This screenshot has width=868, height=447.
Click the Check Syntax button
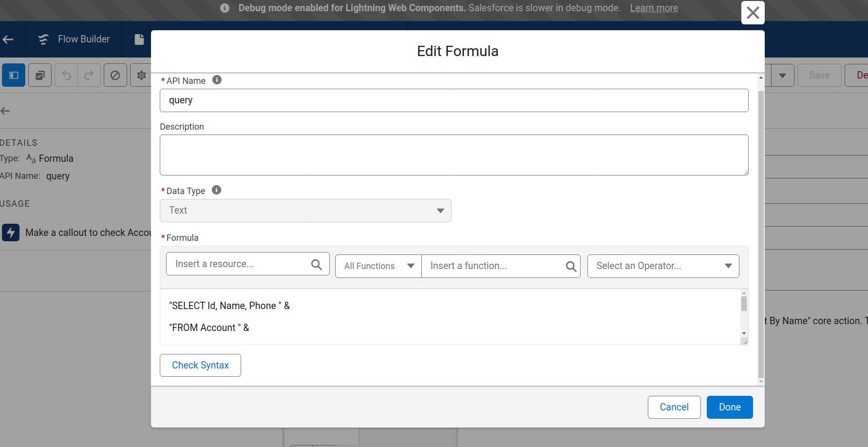click(200, 365)
